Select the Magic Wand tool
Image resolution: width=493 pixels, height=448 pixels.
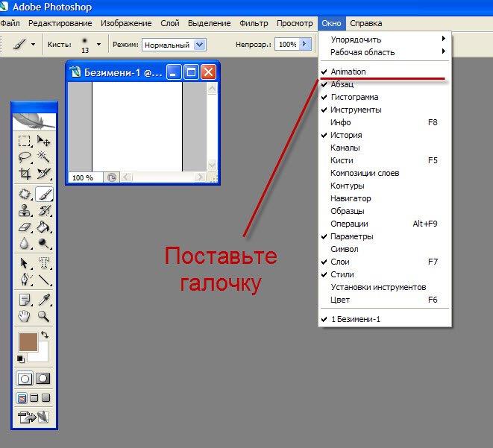(x=44, y=157)
